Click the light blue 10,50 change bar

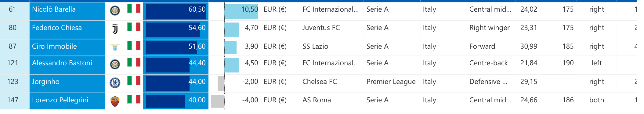pyautogui.click(x=241, y=11)
